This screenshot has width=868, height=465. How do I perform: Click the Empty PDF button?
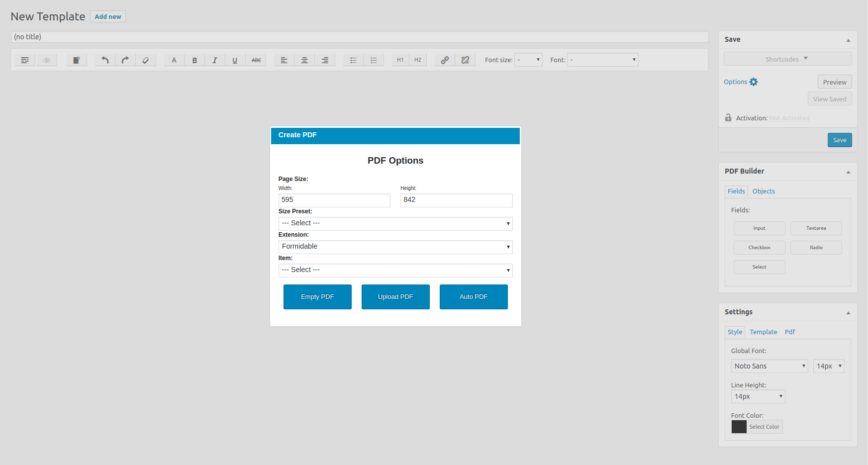tap(317, 296)
